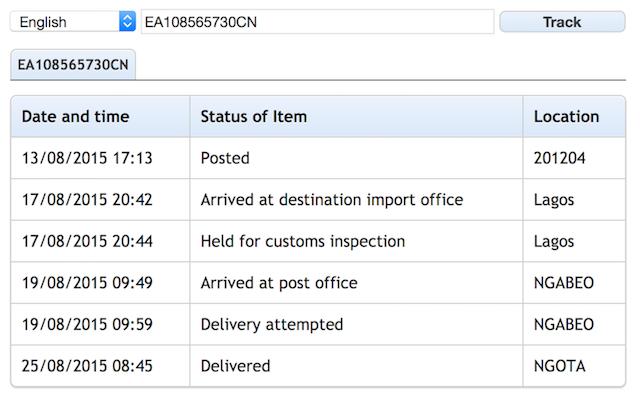The height and width of the screenshot is (403, 640).
Task: Click the 25/08/2015 08:45 date cell
Action: click(x=87, y=366)
